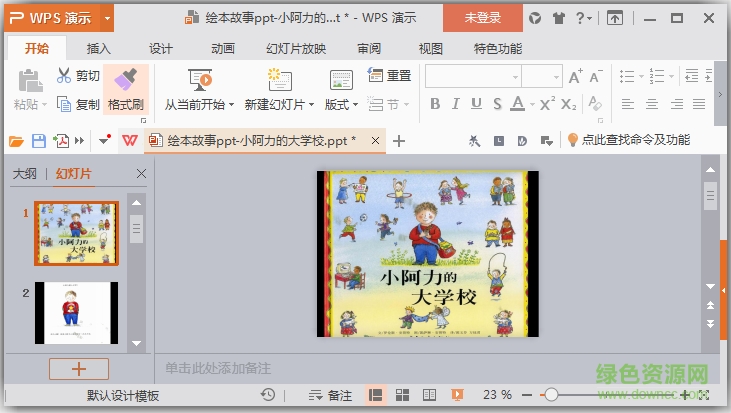Toggle Underline formatting
The width and height of the screenshot is (731, 413).
coord(476,103)
